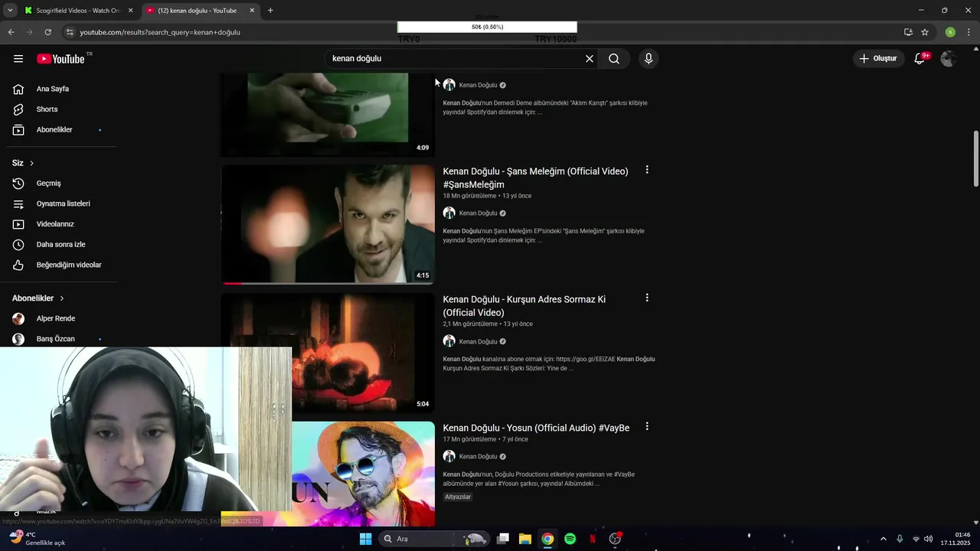Viewport: 980px width, 551px height.
Task: Clear the search query with X
Action: (x=590, y=59)
